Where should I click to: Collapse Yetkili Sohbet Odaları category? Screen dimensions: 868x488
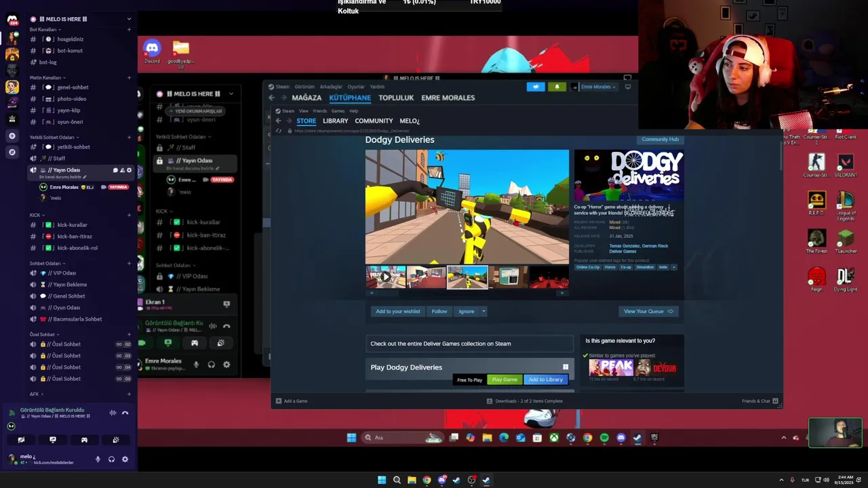coord(54,138)
